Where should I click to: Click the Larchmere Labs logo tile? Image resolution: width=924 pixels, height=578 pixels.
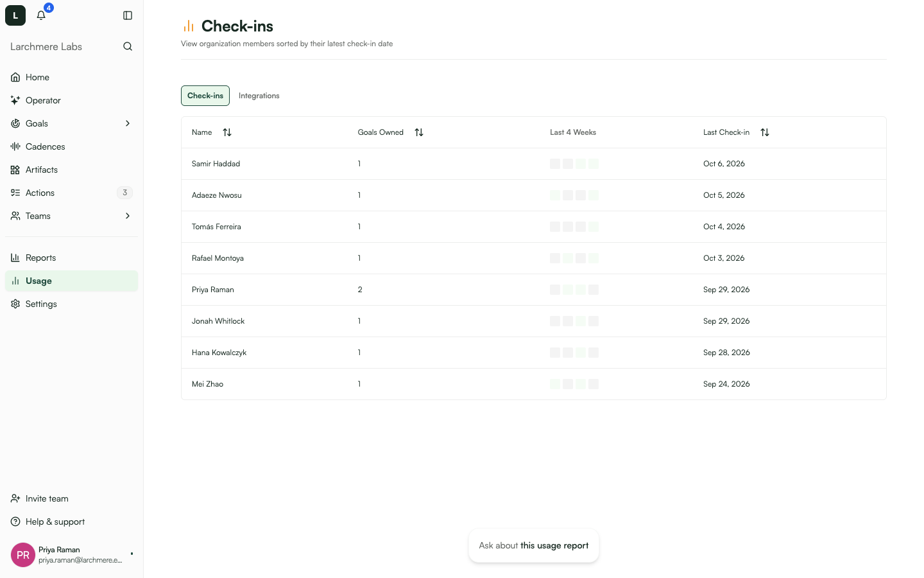click(15, 15)
